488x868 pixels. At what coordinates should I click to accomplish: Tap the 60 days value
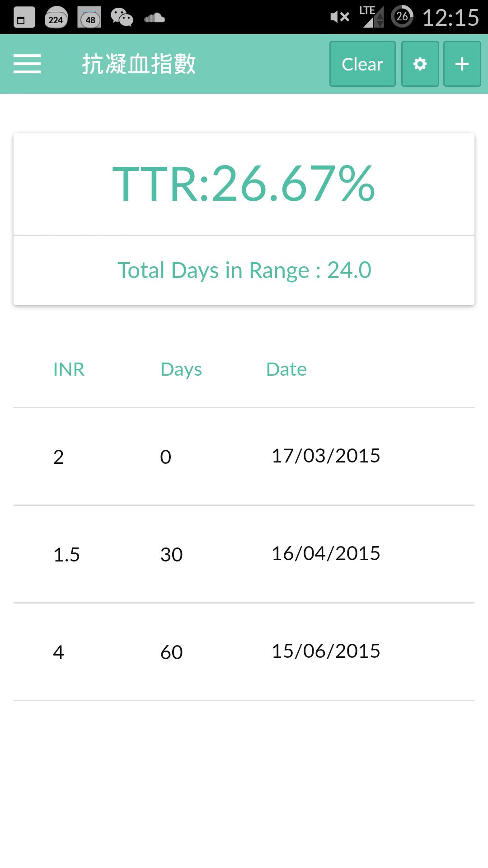point(172,652)
